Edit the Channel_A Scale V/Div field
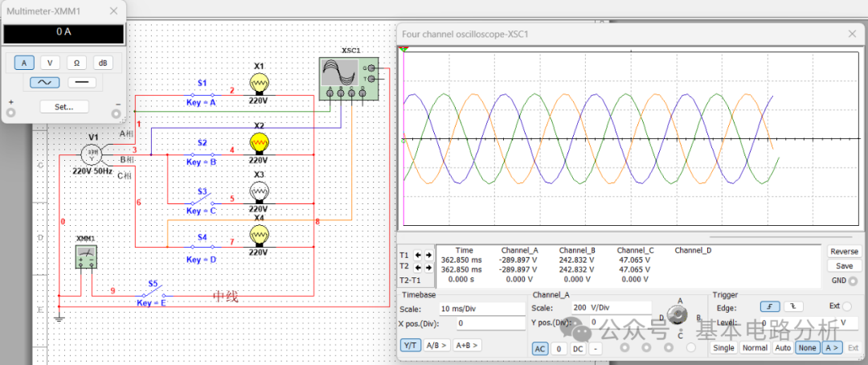Image resolution: width=868 pixels, height=365 pixels. [x=612, y=309]
